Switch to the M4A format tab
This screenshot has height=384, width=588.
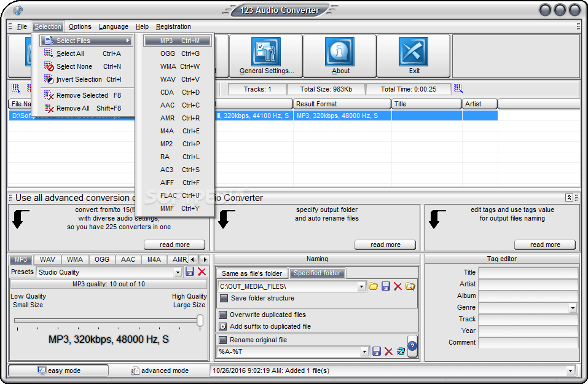point(154,259)
